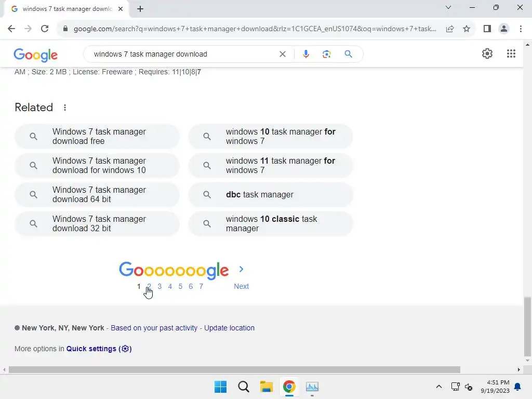Click the scroll-right arrow on horizontal scrollbar
The image size is (532, 399).
(x=519, y=369)
